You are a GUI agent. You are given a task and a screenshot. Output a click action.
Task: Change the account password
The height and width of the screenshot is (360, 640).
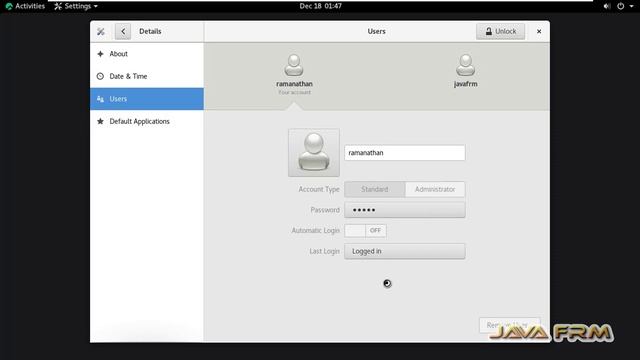(x=404, y=210)
